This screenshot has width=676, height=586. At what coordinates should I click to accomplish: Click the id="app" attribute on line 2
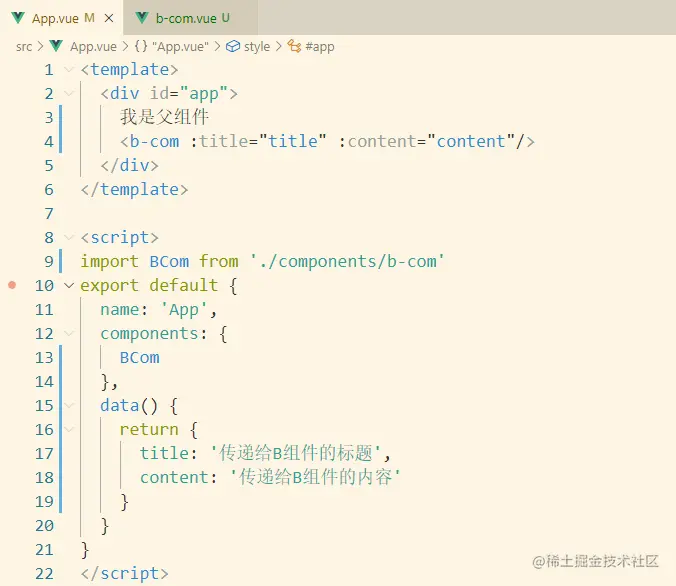(189, 94)
